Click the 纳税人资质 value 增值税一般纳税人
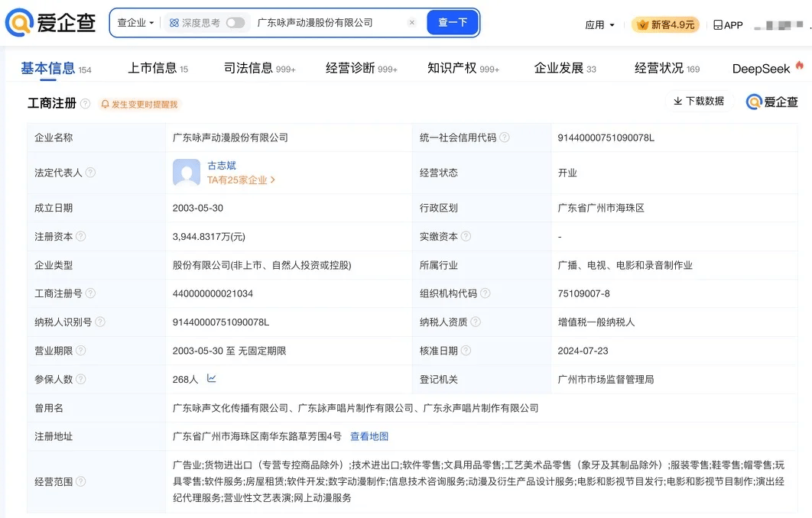The image size is (812, 518). 596,322
